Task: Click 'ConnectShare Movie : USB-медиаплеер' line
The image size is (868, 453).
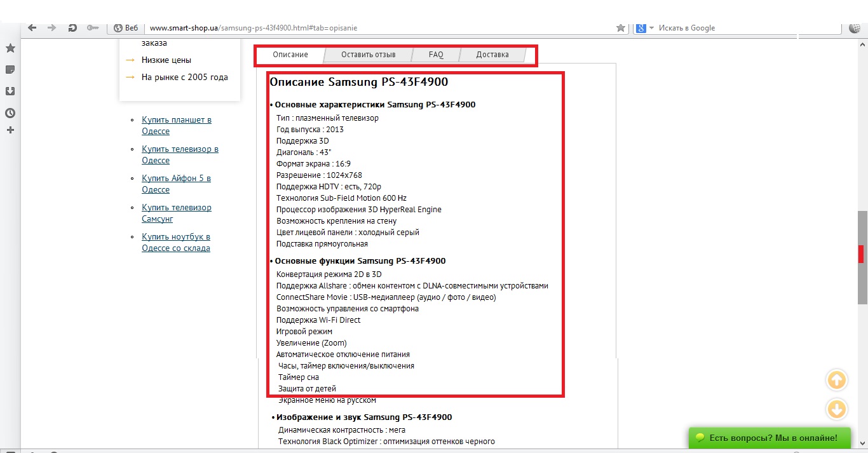Action: 386,297
